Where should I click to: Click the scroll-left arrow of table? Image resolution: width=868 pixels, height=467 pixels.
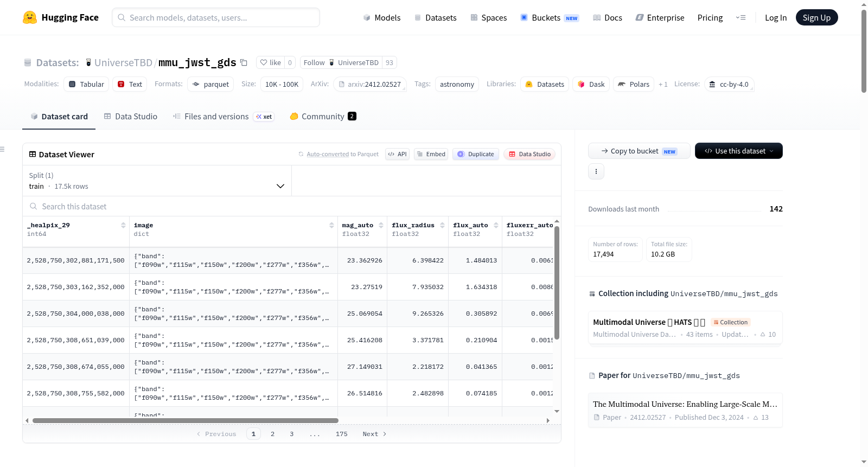pos(27,420)
